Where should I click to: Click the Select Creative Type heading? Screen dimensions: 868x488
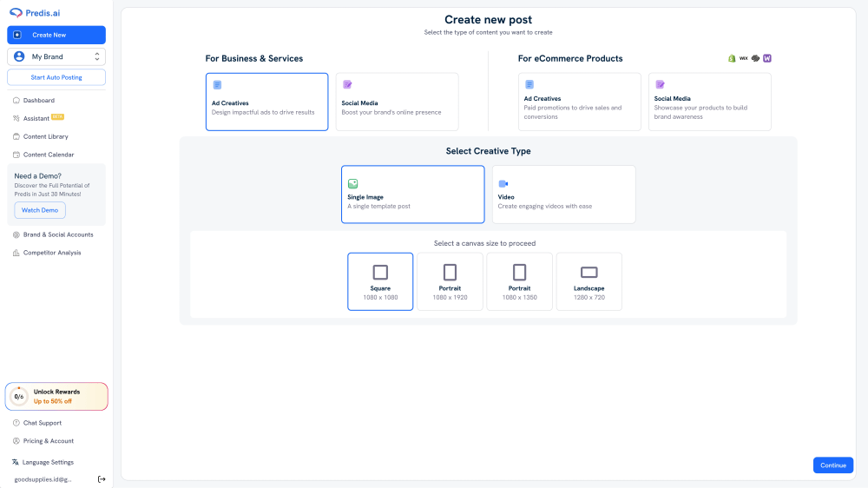pos(488,151)
